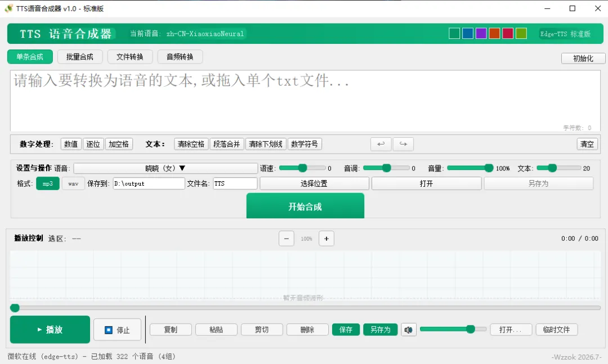
Task: Click the 保存到 path field
Action: pyautogui.click(x=149, y=183)
